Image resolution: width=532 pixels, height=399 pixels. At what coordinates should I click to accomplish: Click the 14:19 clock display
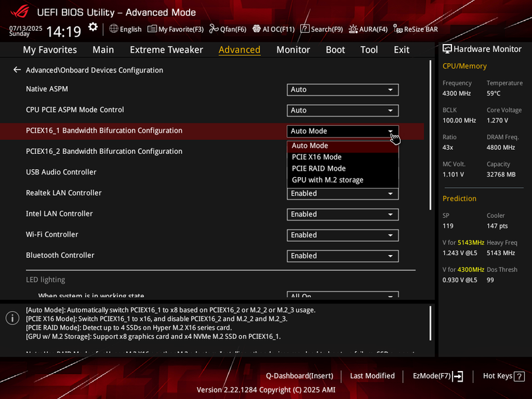[63, 32]
